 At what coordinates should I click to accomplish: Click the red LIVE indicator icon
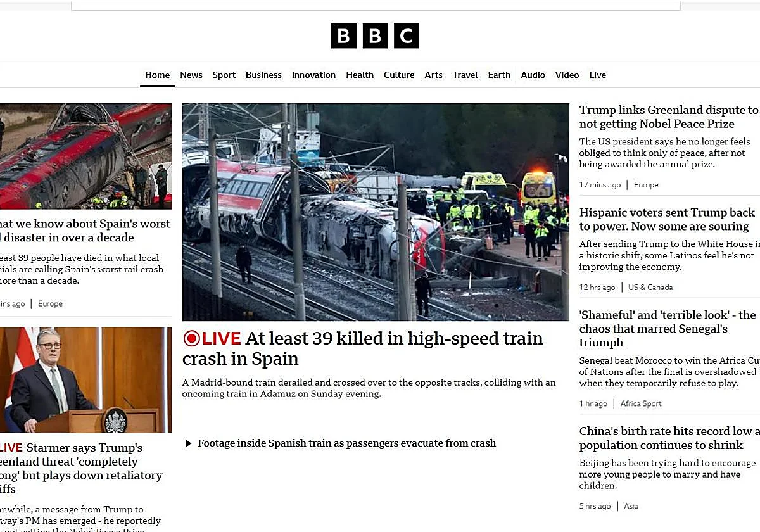tap(191, 339)
